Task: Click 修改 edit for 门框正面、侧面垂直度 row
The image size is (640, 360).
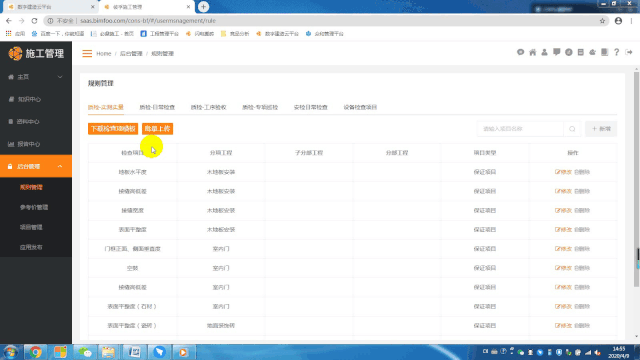Action: [563, 249]
